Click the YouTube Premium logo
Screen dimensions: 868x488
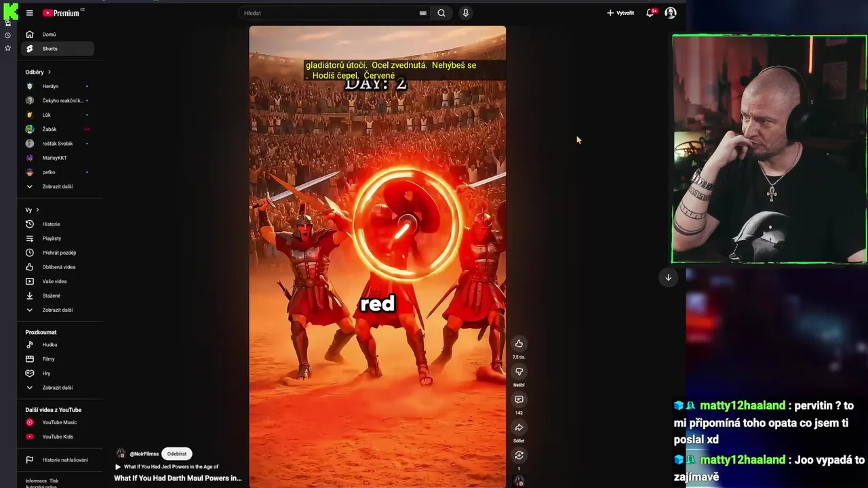(x=62, y=13)
